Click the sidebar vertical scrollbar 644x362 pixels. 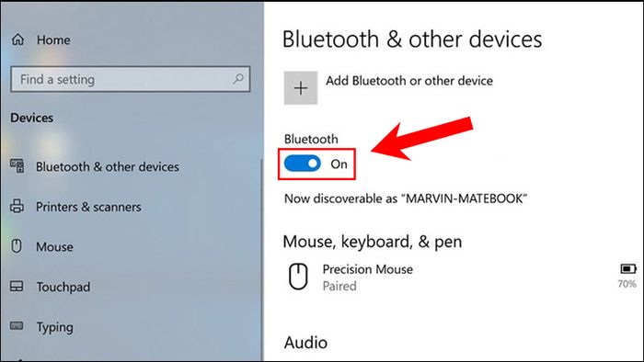(x=261, y=260)
